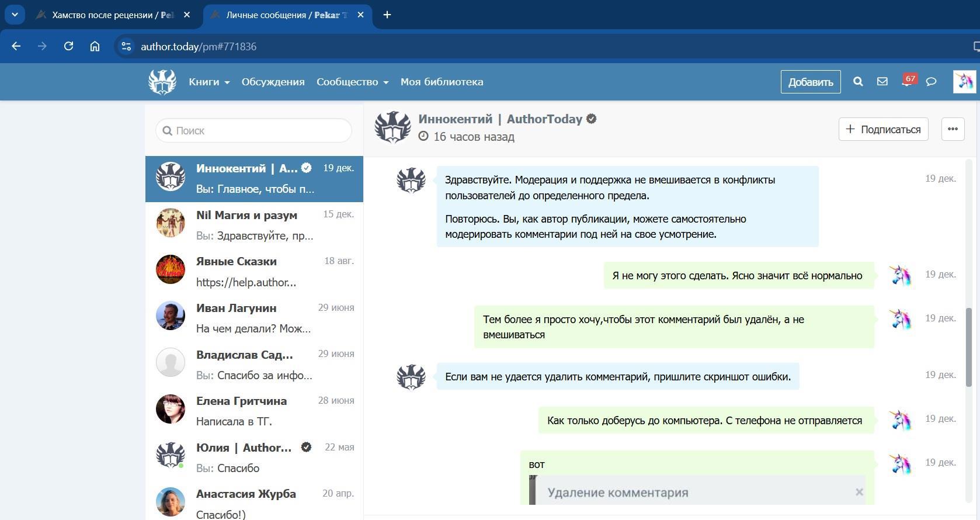The image size is (980, 520).
Task: Go to browser home page icon
Action: [95, 46]
